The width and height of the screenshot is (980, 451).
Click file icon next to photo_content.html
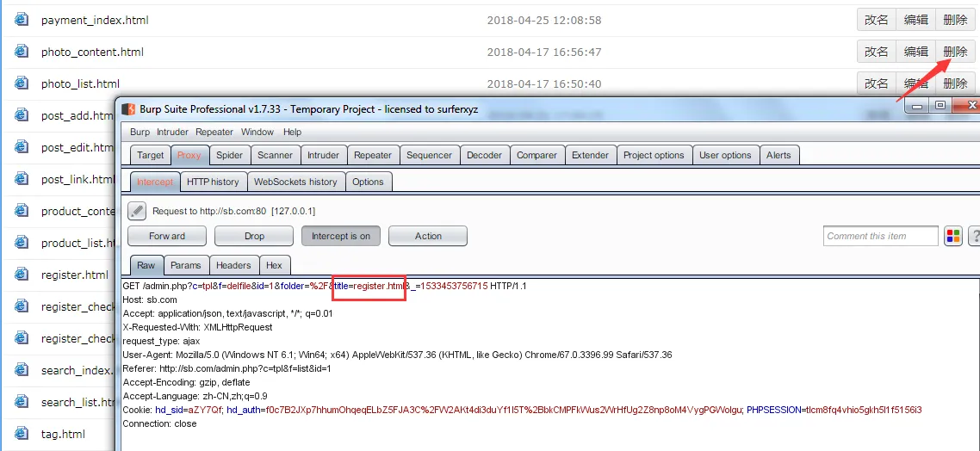tap(22, 52)
